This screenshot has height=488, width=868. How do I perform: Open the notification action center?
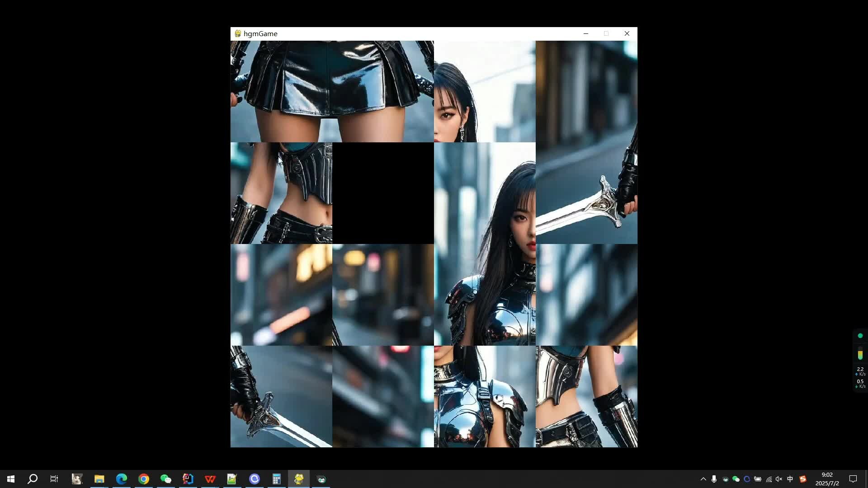(853, 479)
